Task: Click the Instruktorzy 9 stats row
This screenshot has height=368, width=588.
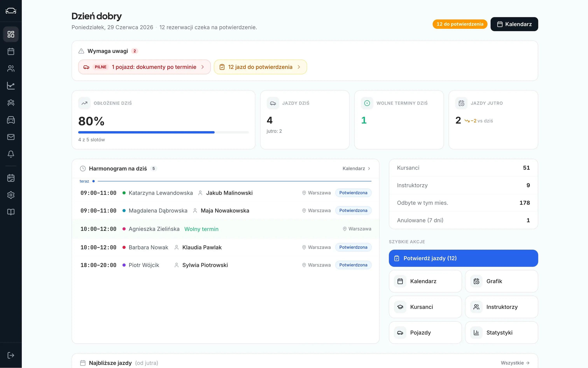Action: pos(463,185)
